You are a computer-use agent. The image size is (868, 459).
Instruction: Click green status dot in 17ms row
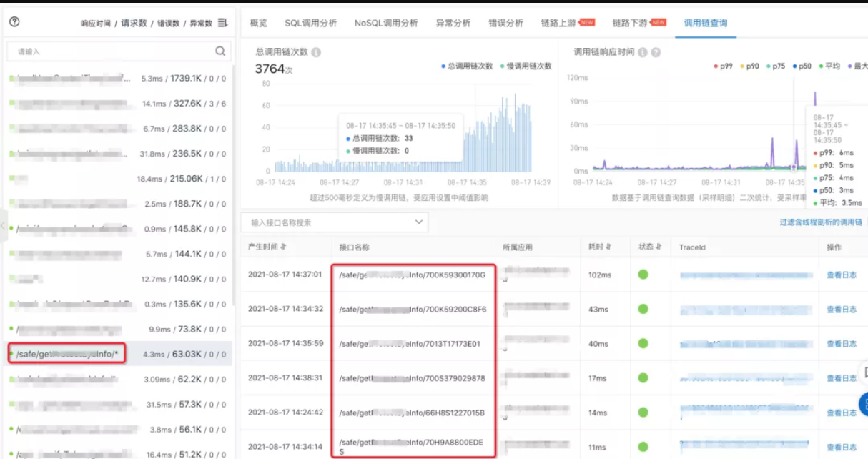[643, 377]
